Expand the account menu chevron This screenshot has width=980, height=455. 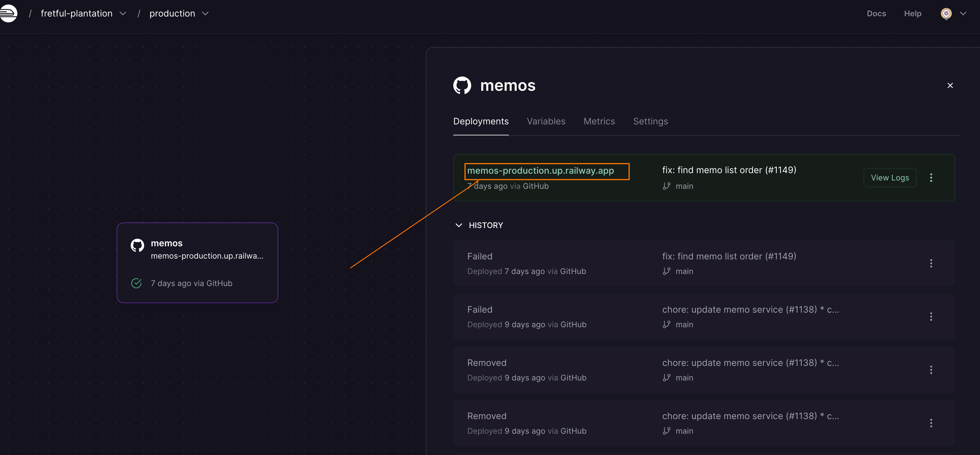point(963,14)
